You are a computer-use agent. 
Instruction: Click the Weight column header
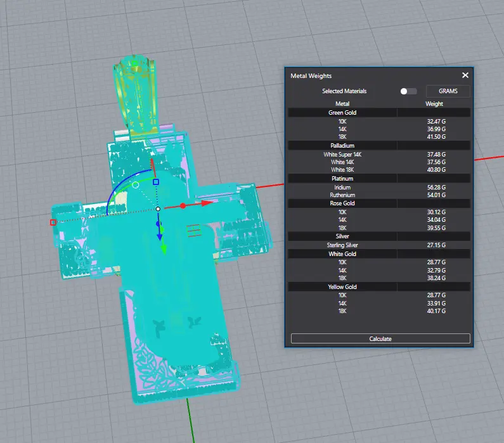434,104
